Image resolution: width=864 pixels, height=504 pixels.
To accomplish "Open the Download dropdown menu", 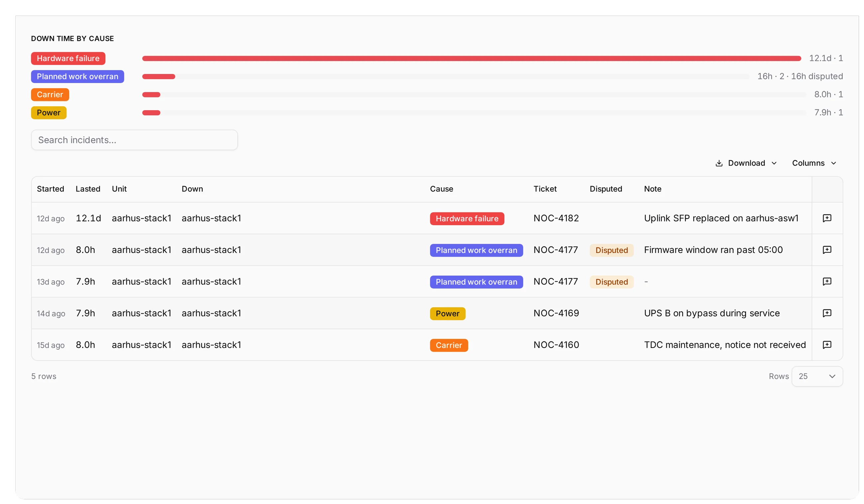I will (x=746, y=163).
